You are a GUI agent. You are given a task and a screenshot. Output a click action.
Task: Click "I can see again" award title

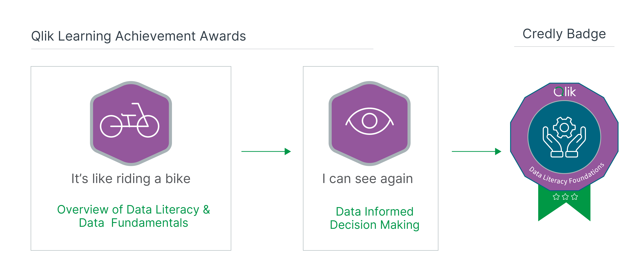[x=367, y=179]
